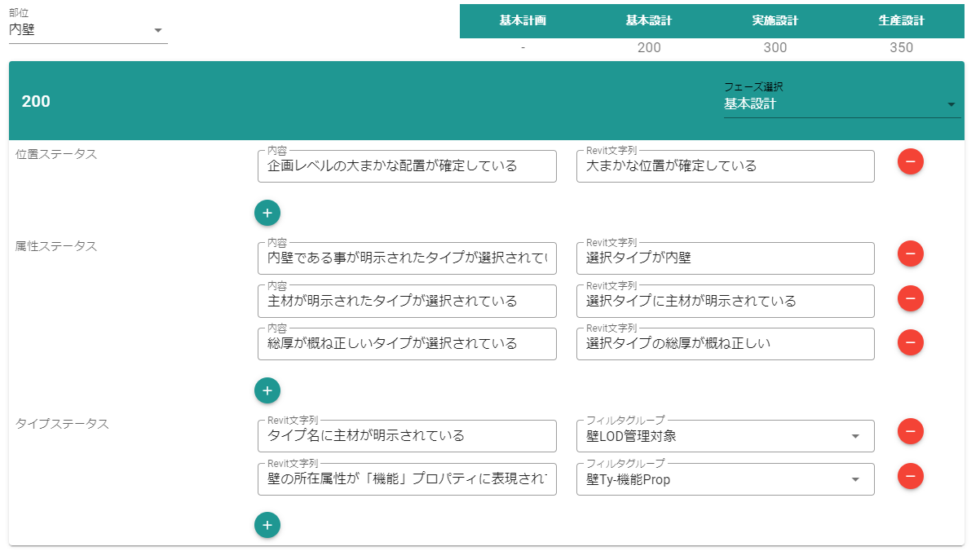Add a new 位置ステータス entry
Image resolution: width=980 pixels, height=551 pixels.
tap(267, 213)
